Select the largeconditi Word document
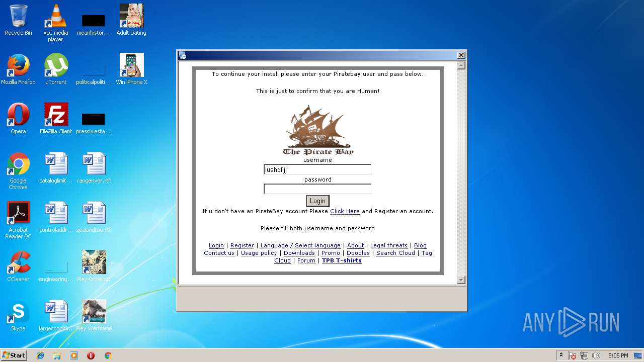The width and height of the screenshot is (644, 362). pyautogui.click(x=55, y=316)
